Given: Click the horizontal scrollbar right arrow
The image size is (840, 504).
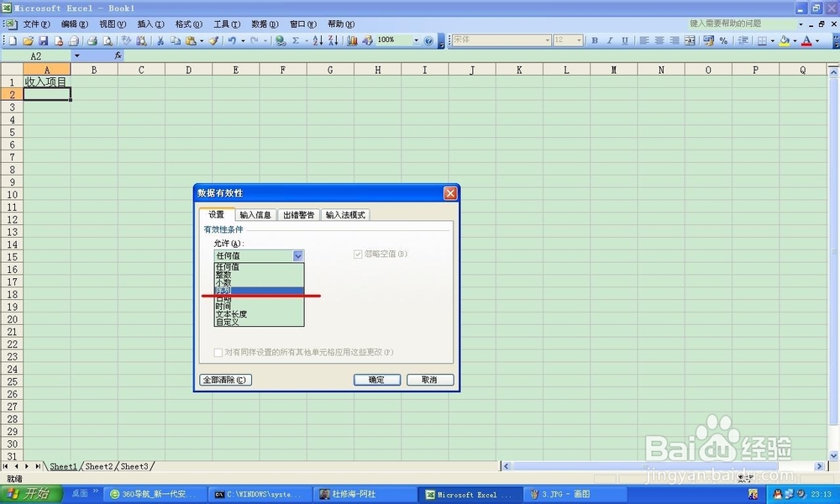Looking at the screenshot, I should [x=818, y=466].
